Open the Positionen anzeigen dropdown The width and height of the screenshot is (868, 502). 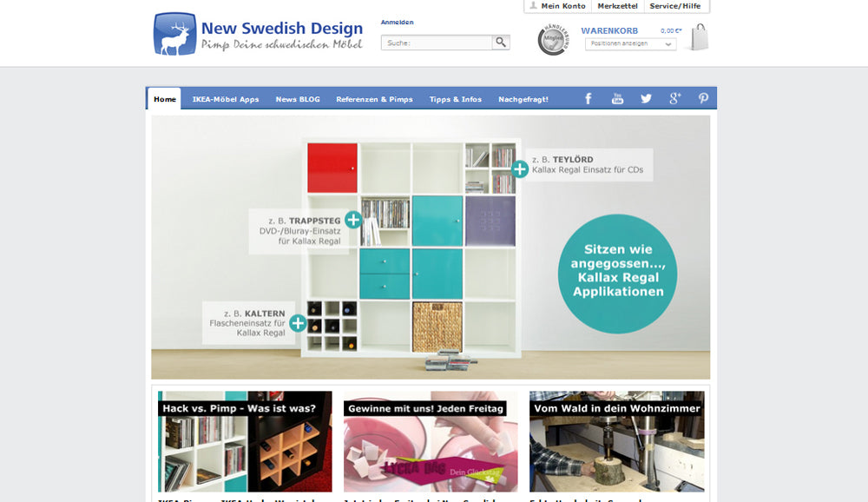pyautogui.click(x=630, y=43)
